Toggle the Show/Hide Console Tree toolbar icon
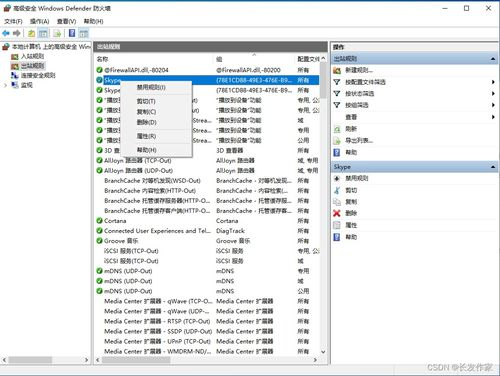Viewport: 500px width, 376px height. click(x=43, y=33)
